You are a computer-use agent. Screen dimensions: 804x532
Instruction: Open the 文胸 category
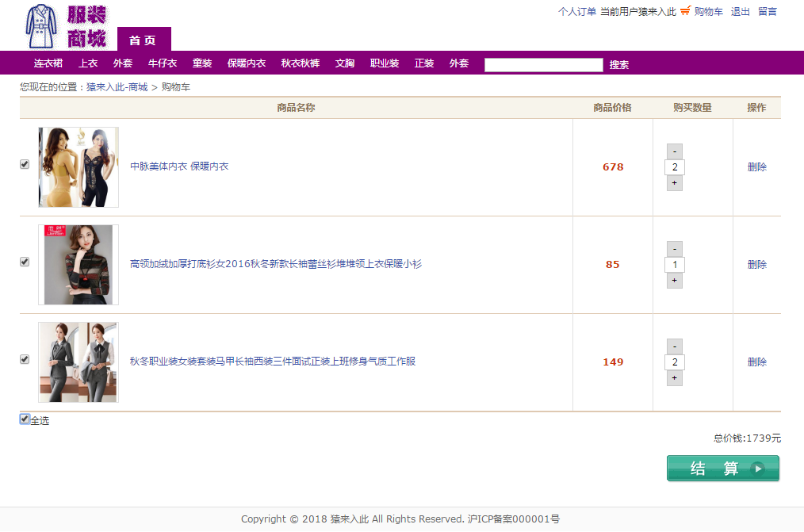pos(345,63)
